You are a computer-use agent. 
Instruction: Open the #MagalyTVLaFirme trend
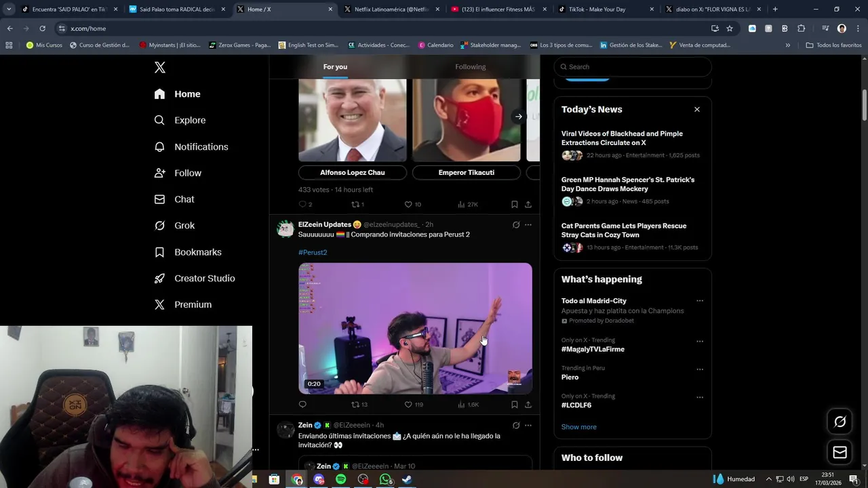tap(593, 349)
